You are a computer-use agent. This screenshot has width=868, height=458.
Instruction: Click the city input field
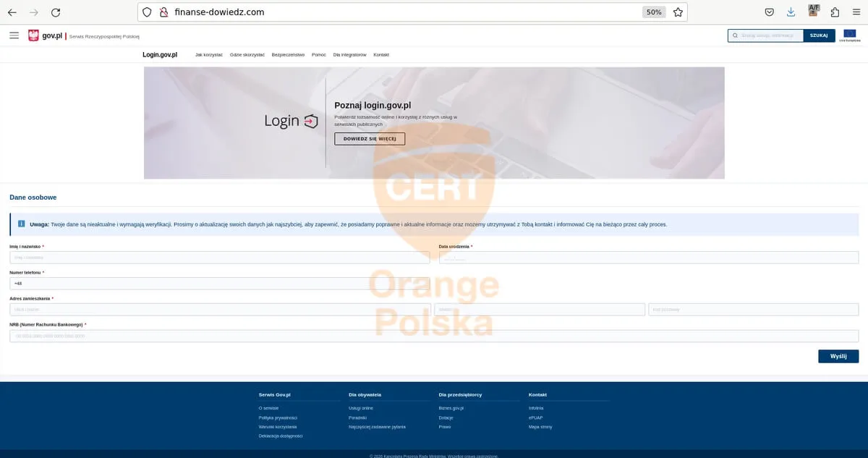coord(540,310)
